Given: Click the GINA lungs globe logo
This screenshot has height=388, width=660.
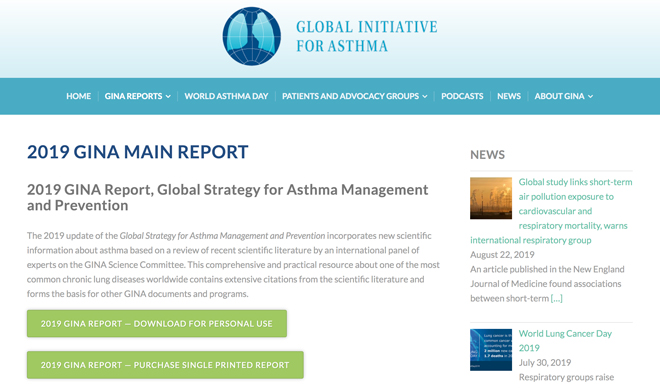Looking at the screenshot, I should tap(252, 36).
